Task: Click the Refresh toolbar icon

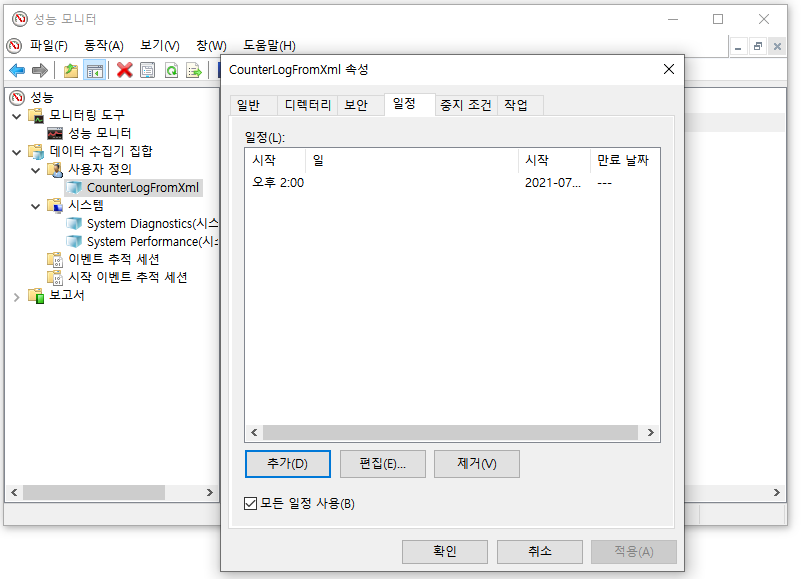Action: tap(171, 70)
